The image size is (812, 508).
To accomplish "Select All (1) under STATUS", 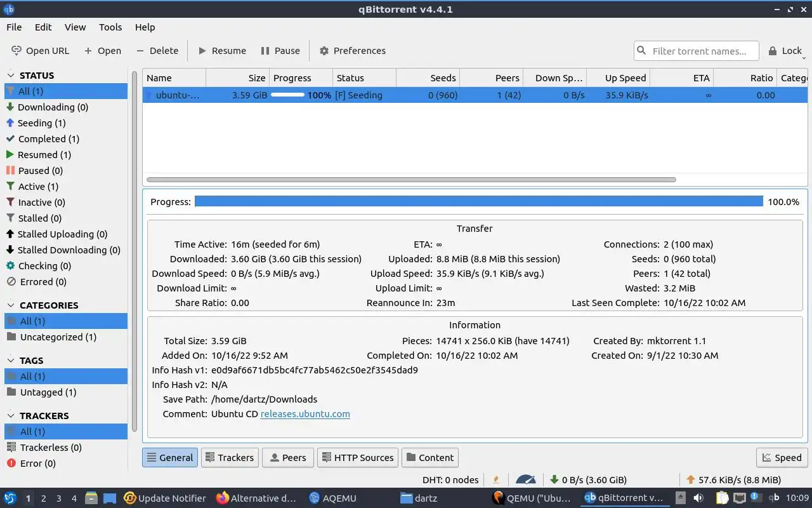I will [66, 91].
